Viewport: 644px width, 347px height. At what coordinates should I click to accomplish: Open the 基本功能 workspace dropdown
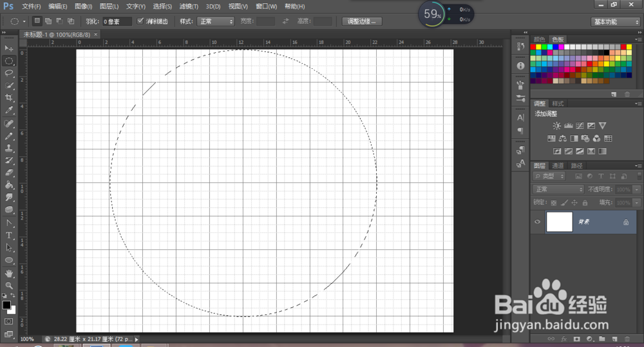616,22
